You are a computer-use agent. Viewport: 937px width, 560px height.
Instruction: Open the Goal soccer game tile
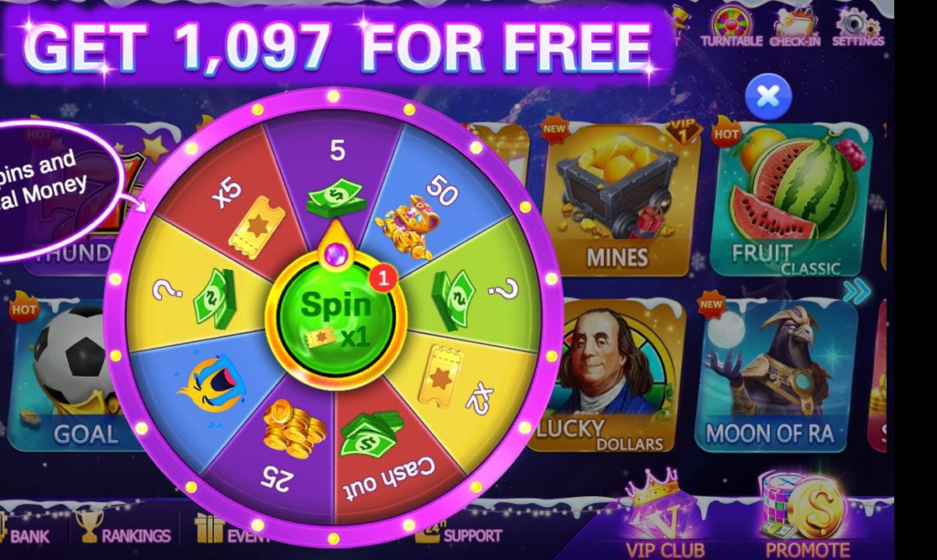pyautogui.click(x=66, y=376)
